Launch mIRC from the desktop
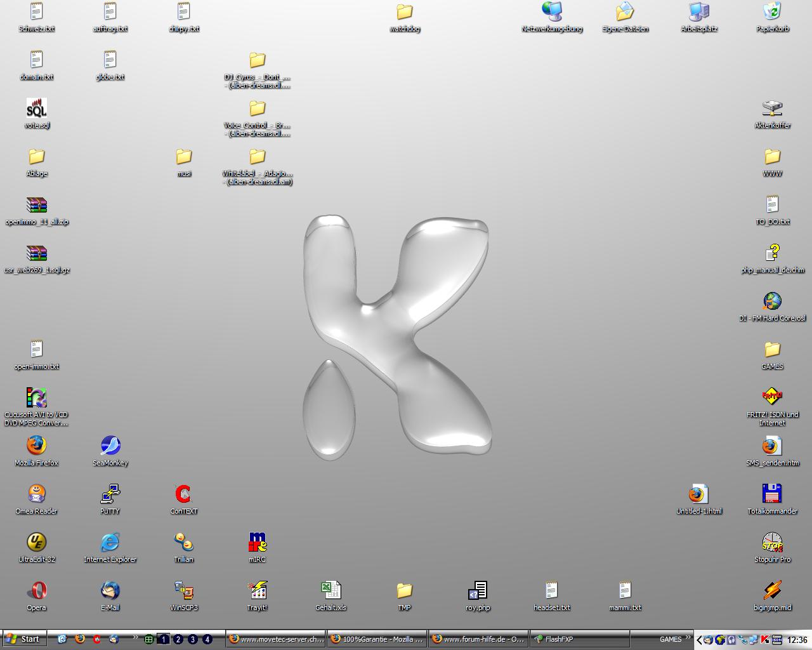Image resolution: width=812 pixels, height=650 pixels. click(x=257, y=543)
